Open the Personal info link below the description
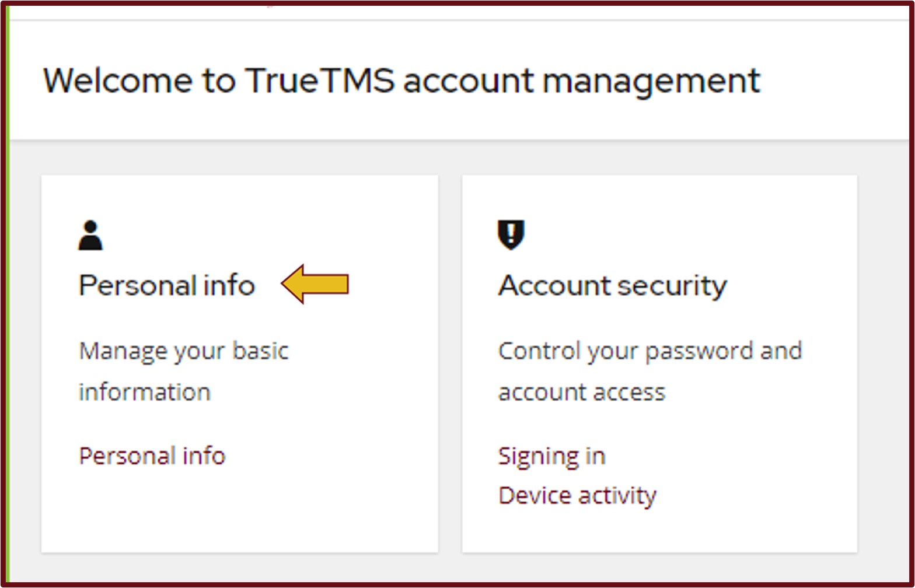 coord(152,456)
